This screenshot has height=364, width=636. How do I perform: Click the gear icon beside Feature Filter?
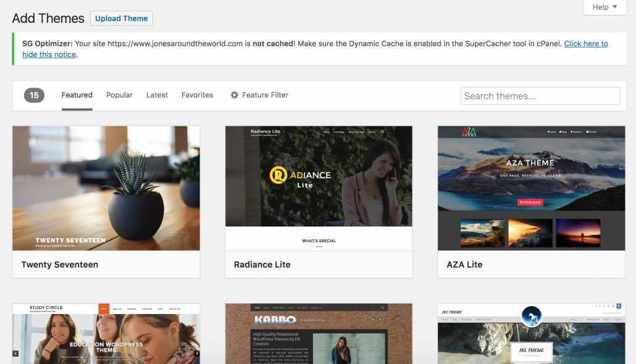(234, 95)
